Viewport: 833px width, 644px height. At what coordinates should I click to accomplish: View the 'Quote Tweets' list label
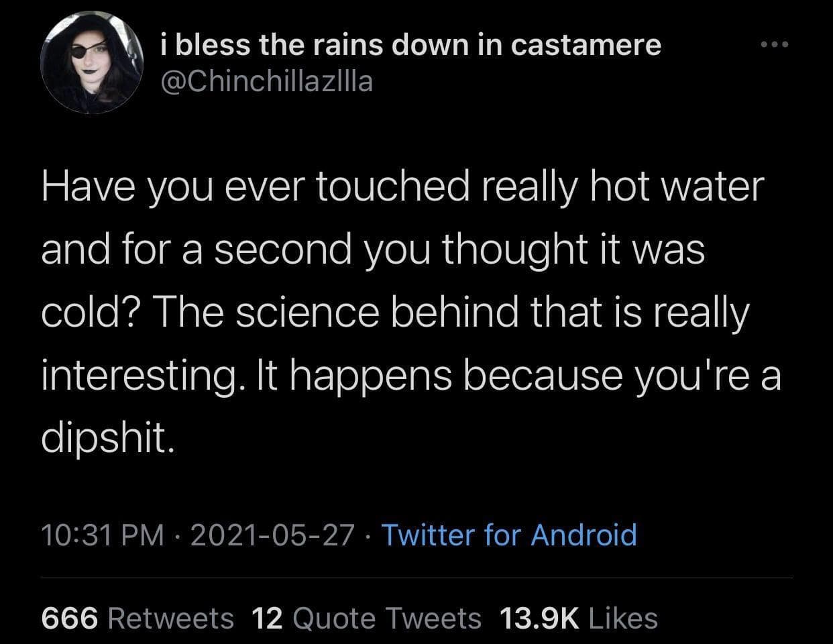pos(387,618)
